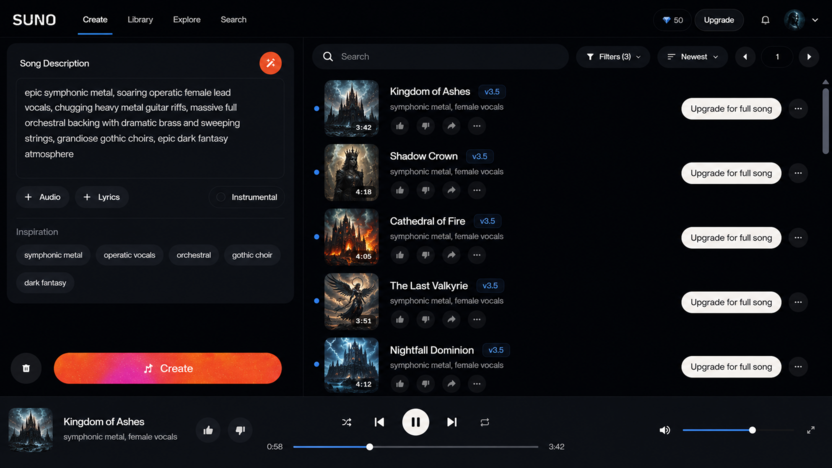Click the orange Create button
The image size is (832, 468).
tap(168, 368)
